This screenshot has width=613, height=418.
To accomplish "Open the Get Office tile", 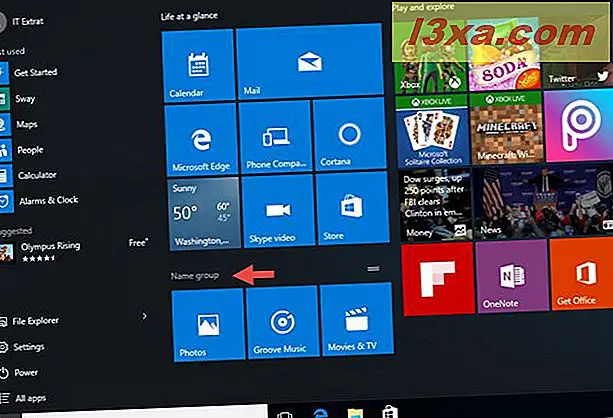I will point(582,274).
